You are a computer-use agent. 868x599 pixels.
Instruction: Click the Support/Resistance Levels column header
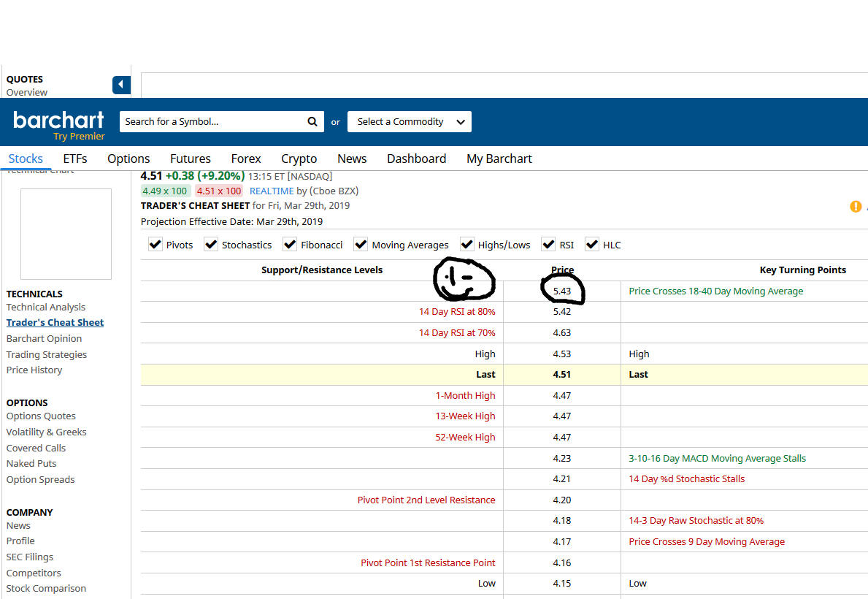point(322,270)
